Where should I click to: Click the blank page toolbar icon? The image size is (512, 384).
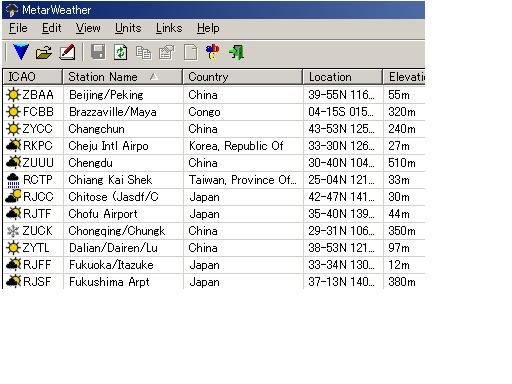190,53
